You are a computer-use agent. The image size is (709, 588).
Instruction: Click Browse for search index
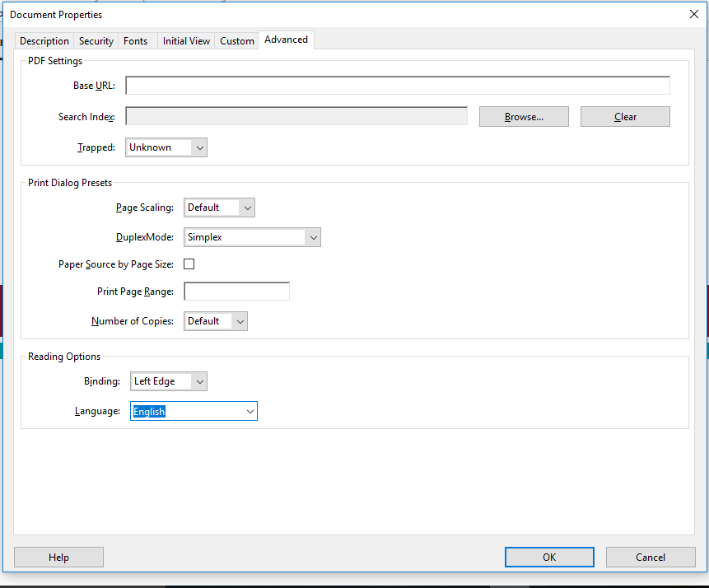(x=524, y=117)
